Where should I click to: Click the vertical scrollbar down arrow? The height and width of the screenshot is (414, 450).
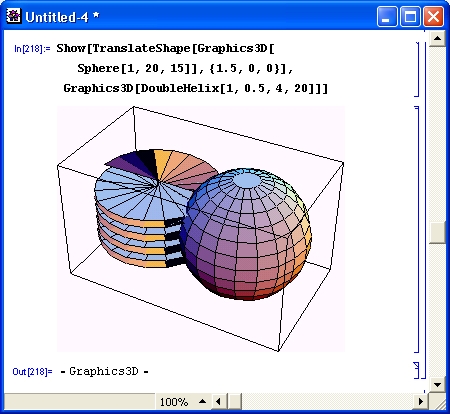pyautogui.click(x=437, y=385)
